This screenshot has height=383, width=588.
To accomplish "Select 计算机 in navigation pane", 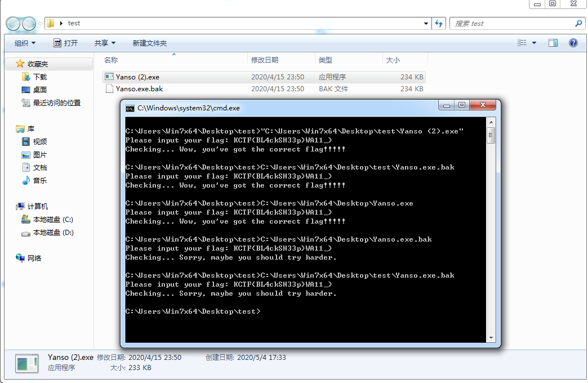I will tap(38, 207).
